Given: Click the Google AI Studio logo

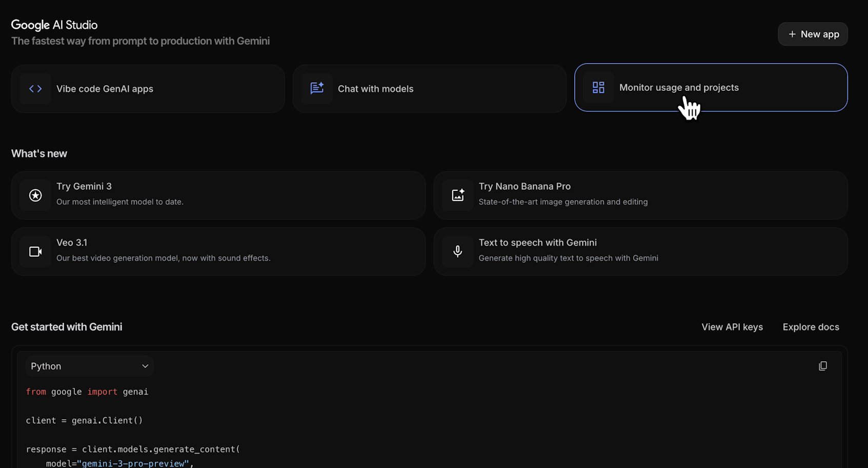Looking at the screenshot, I should [x=54, y=24].
